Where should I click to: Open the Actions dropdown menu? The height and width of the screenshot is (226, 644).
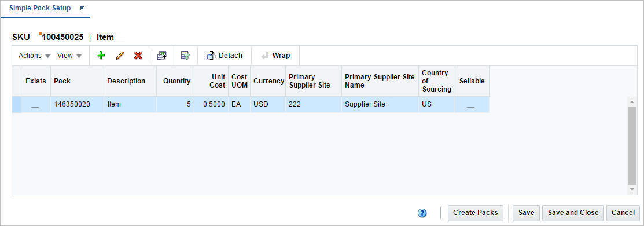[x=35, y=55]
